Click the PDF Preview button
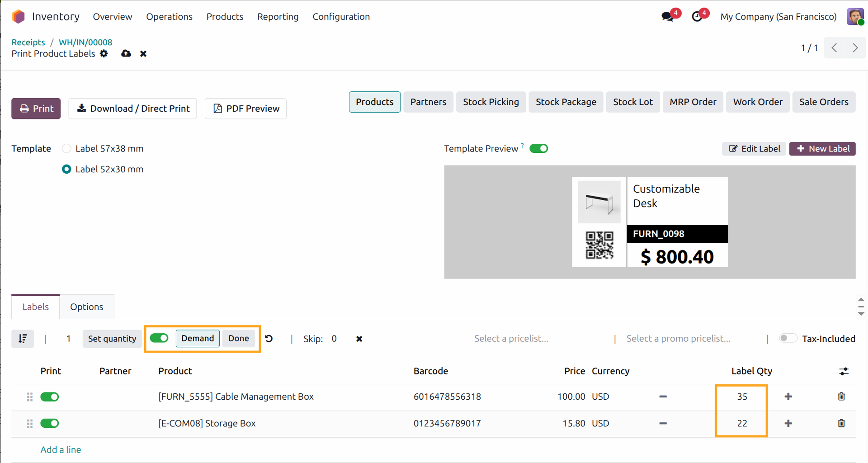This screenshot has height=463, width=868. (x=245, y=109)
